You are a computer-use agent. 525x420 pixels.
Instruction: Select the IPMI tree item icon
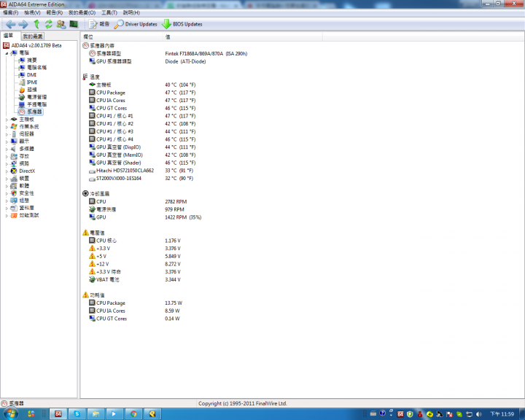click(22, 82)
